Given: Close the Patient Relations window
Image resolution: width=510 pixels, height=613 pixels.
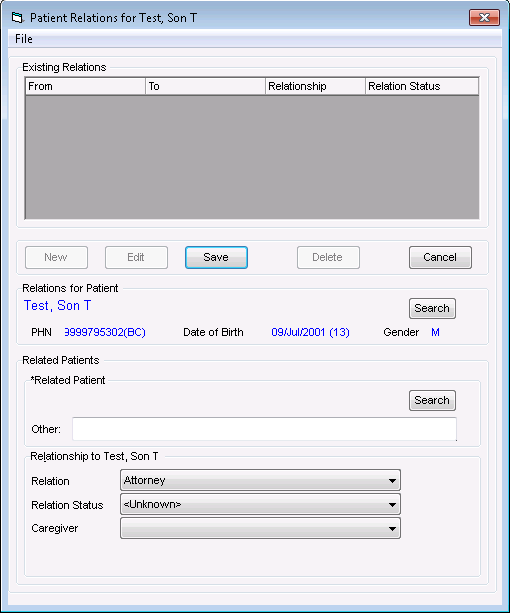Looking at the screenshot, I should pos(484,18).
